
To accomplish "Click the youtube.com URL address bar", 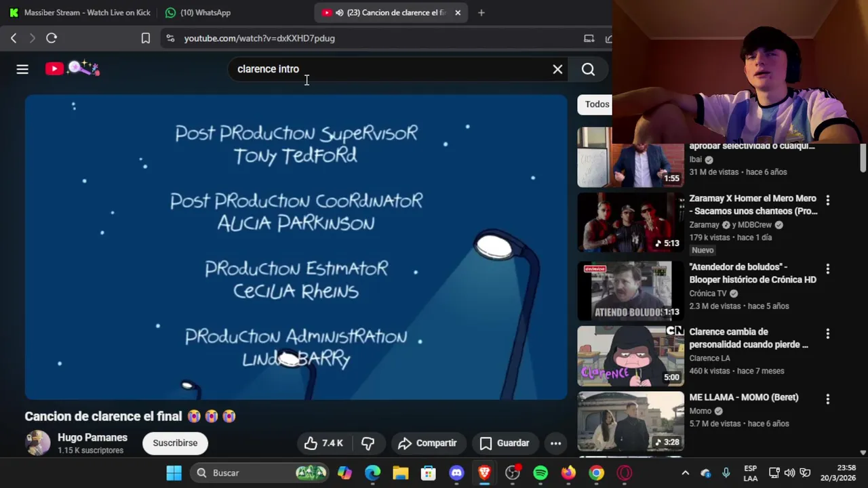I will click(x=259, y=39).
